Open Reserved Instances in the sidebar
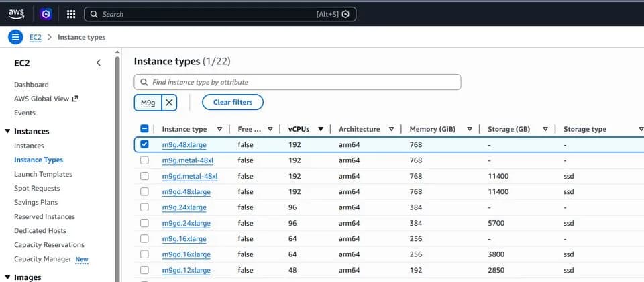 coord(44,217)
